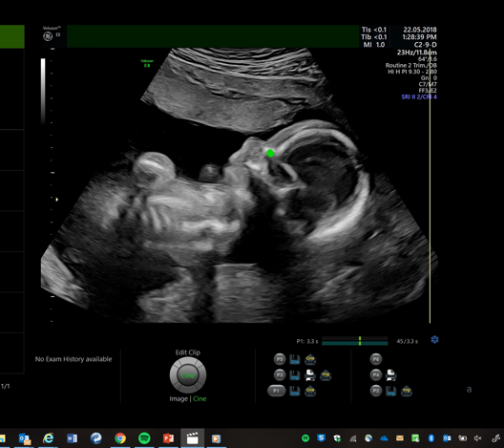Click the green marker on the clip timeline
The image size is (504, 448).
pyautogui.click(x=360, y=341)
